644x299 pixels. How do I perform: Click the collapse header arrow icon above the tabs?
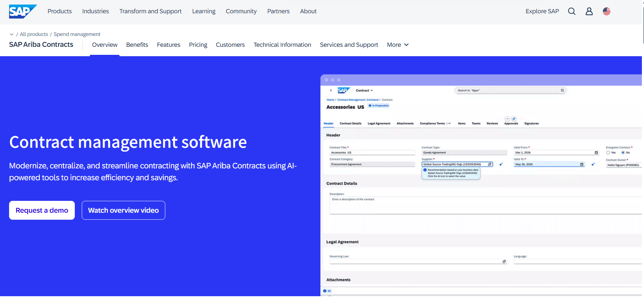(x=507, y=119)
